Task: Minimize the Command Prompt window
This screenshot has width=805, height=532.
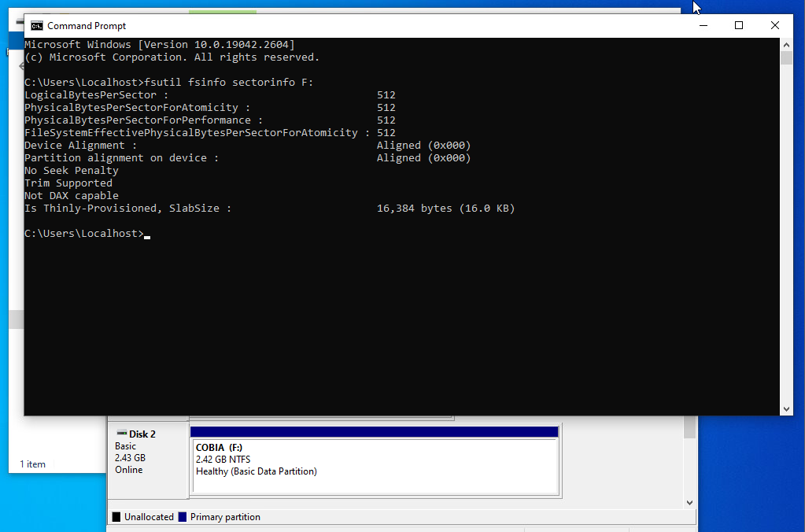Action: [703, 26]
